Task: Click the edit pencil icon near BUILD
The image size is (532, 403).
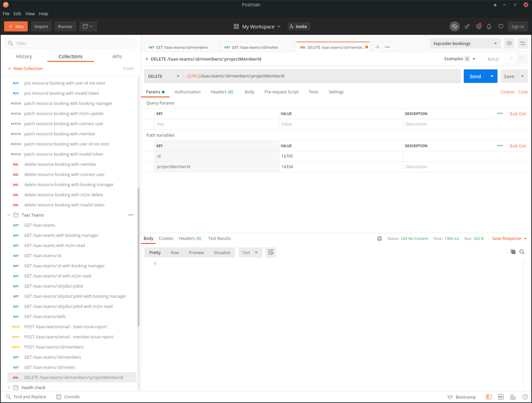Action: tap(510, 59)
